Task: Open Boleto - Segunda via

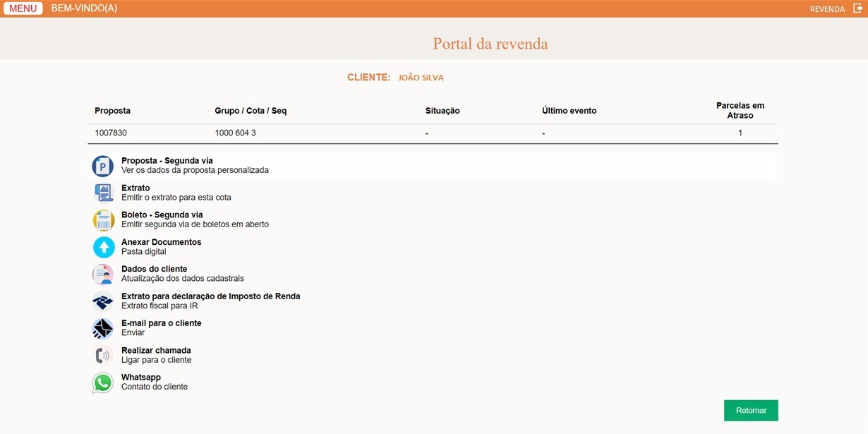Action: (102, 219)
